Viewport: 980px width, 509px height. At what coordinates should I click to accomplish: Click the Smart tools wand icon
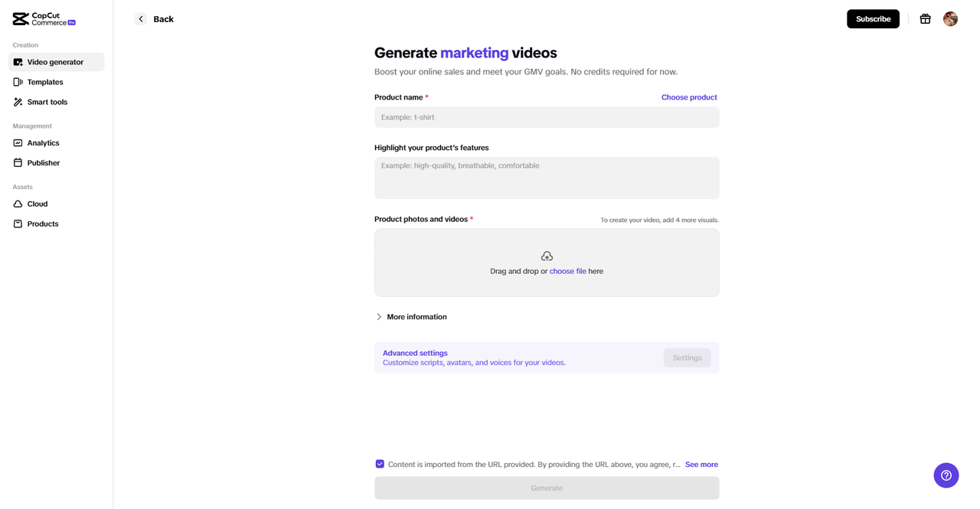pyautogui.click(x=18, y=102)
